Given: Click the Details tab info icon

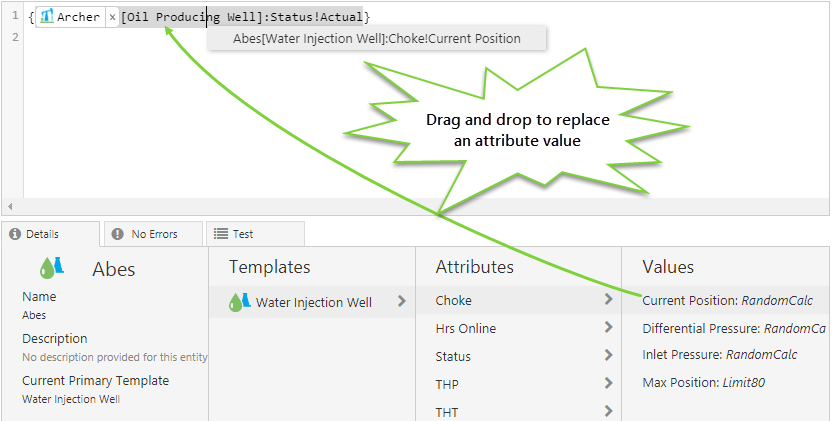Looking at the screenshot, I should point(15,234).
